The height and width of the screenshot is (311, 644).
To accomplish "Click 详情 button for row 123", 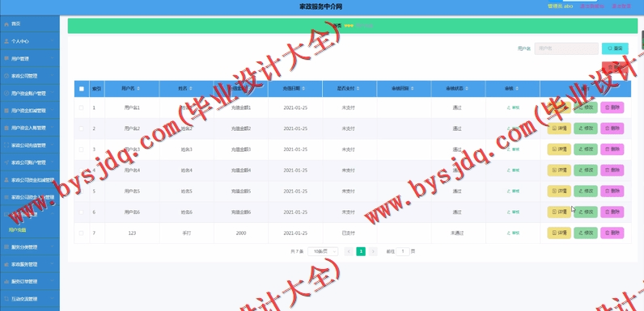I will [559, 233].
